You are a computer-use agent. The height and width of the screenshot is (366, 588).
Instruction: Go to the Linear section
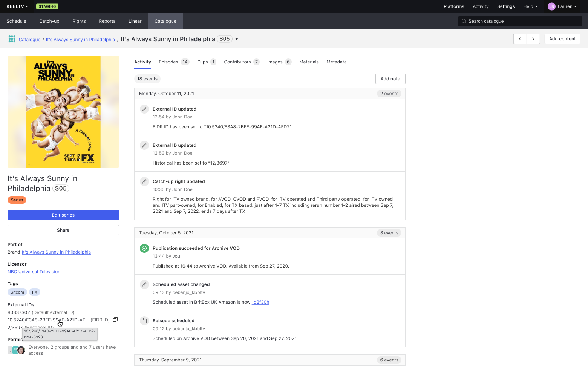[x=135, y=21]
